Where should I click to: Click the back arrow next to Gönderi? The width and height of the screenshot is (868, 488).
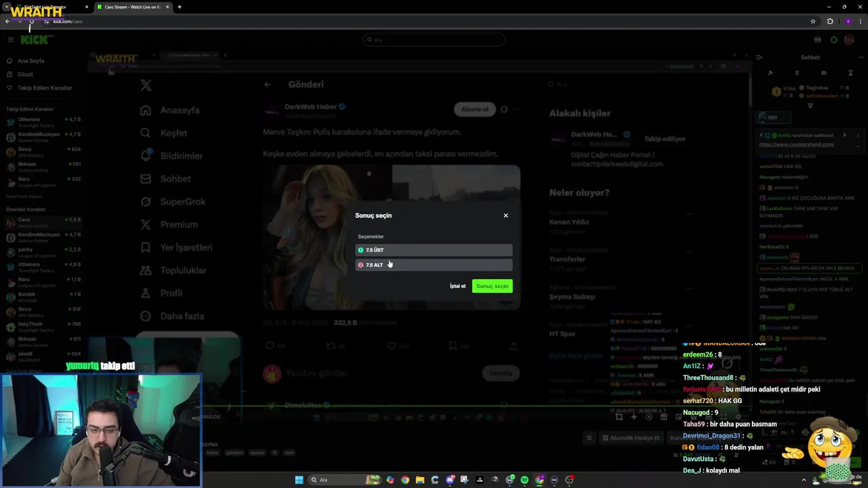268,85
